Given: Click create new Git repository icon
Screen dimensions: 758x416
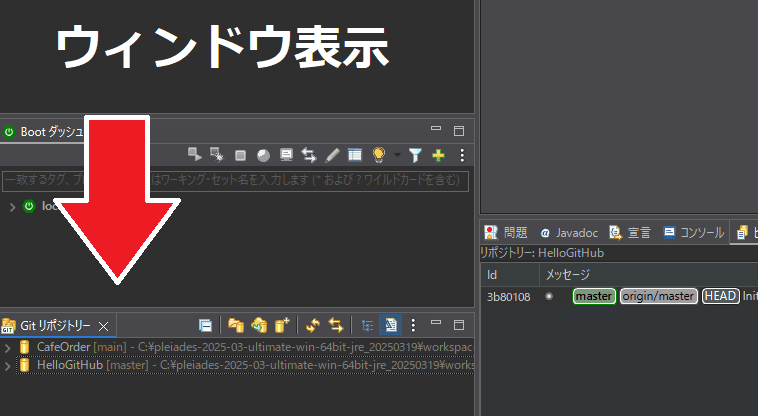Looking at the screenshot, I should pos(282,325).
